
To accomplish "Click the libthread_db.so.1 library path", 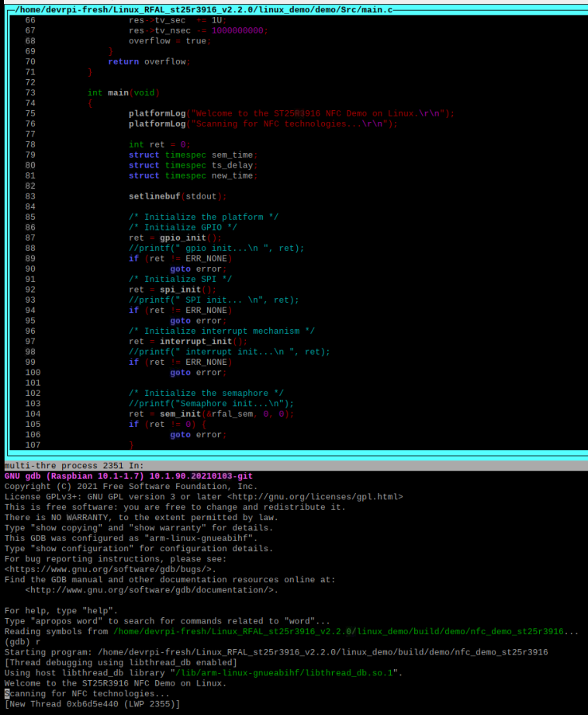I will point(283,673).
